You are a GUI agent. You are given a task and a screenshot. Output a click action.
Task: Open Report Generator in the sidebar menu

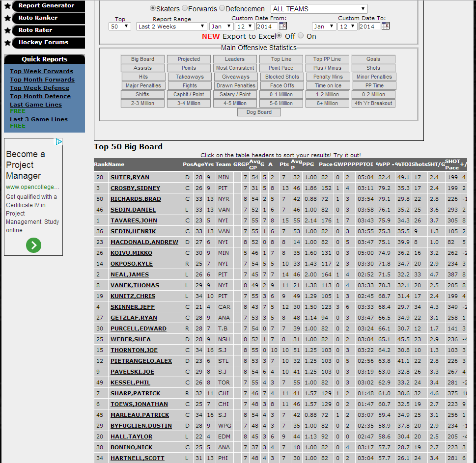[48, 5]
